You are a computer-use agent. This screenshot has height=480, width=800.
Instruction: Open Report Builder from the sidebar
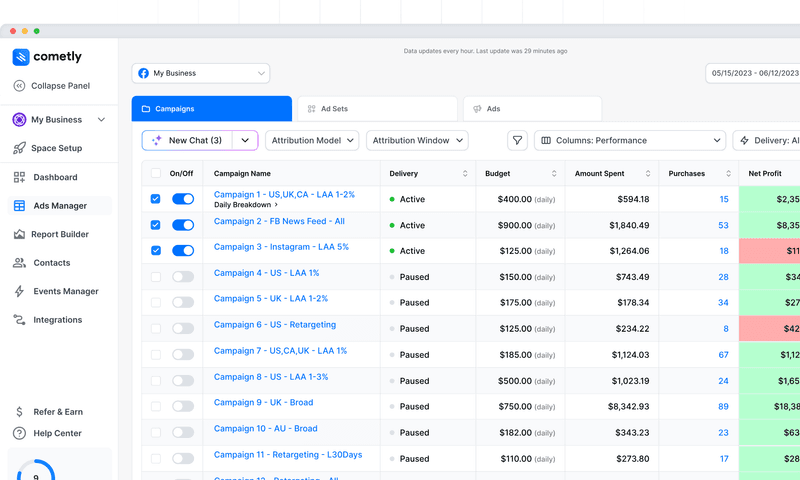pyautogui.click(x=60, y=234)
